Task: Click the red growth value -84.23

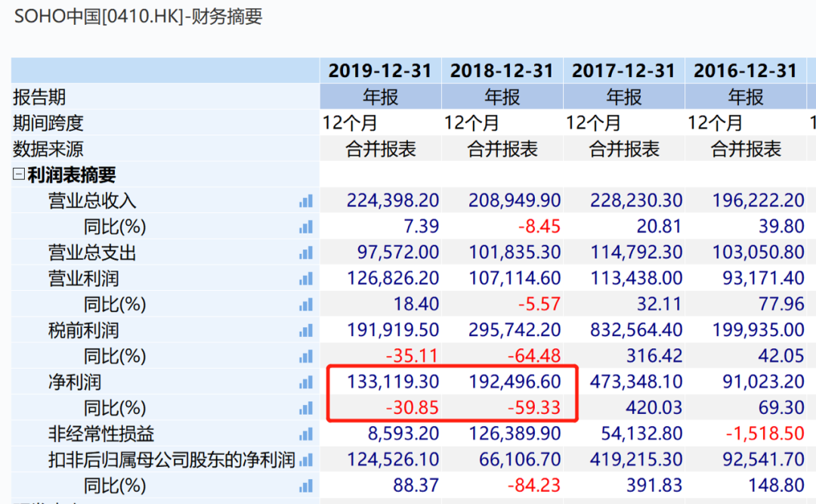Action: pos(534,486)
